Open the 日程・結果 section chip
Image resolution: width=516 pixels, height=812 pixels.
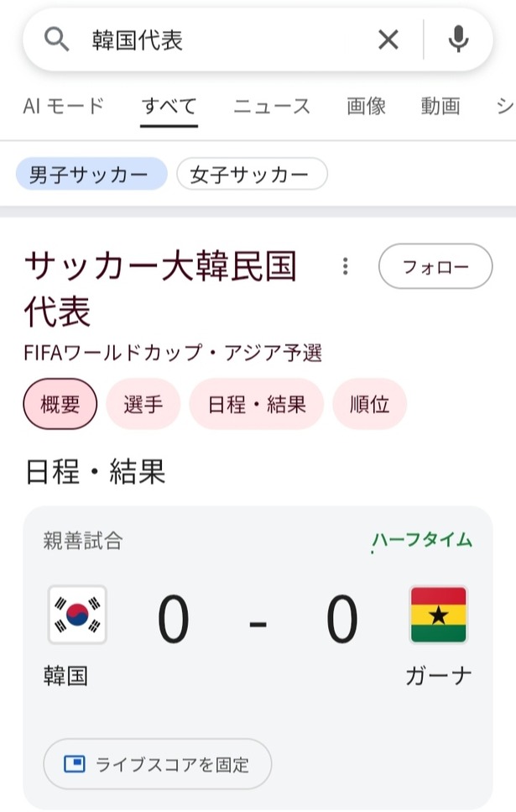tap(257, 404)
